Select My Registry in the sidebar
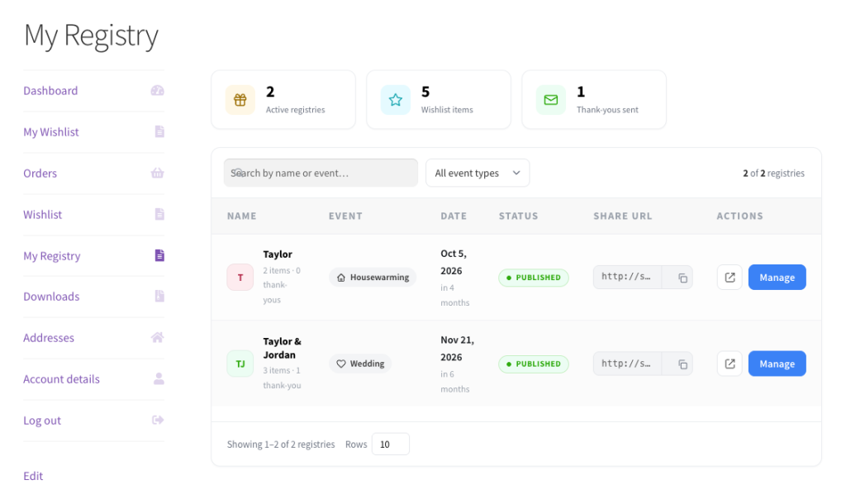The height and width of the screenshot is (504, 846). click(52, 256)
